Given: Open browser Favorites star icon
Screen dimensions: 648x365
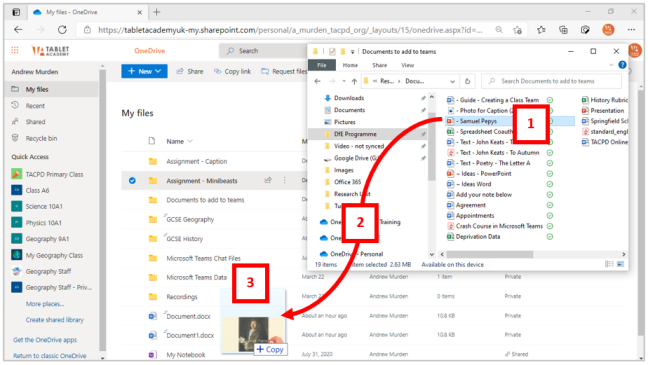Looking at the screenshot, I should point(541,30).
